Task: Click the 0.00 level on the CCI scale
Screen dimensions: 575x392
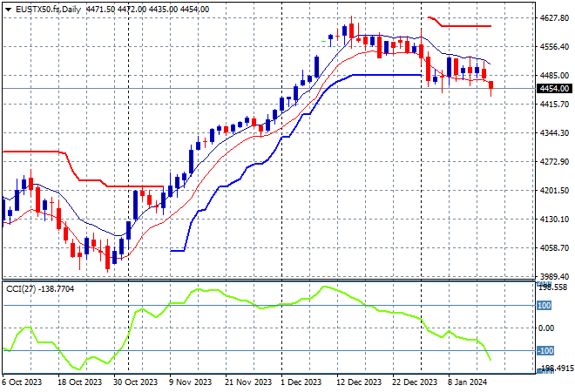Action: click(x=546, y=328)
